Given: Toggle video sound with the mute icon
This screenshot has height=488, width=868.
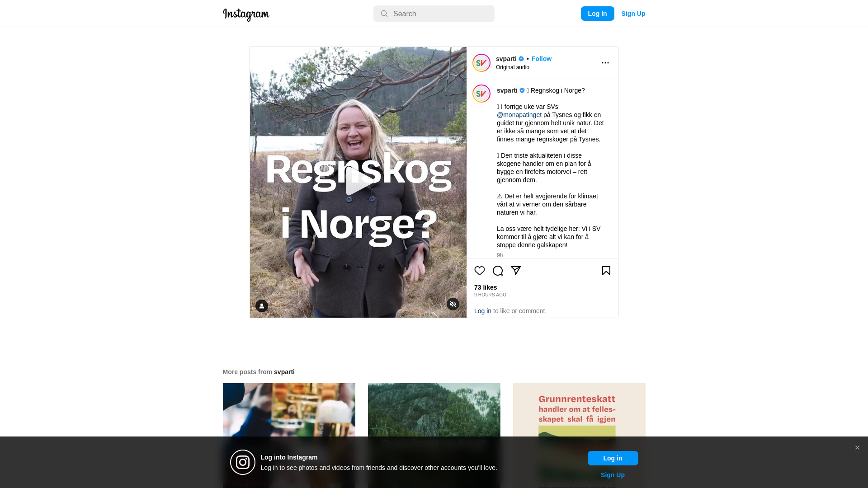Looking at the screenshot, I should tap(453, 304).
